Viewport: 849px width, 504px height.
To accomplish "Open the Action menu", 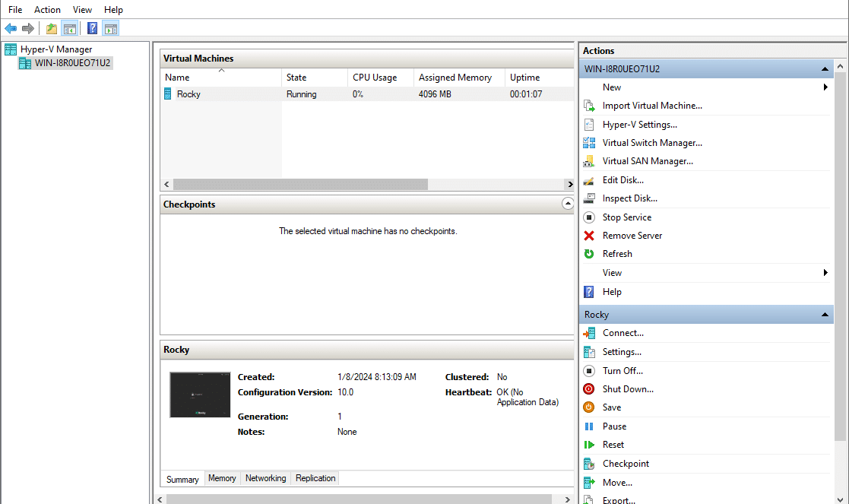I will 47,10.
